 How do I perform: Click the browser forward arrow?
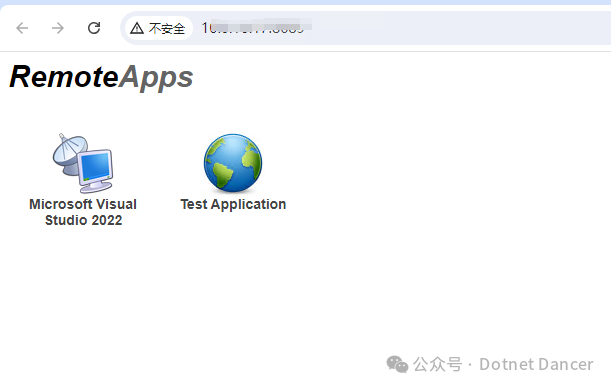(x=58, y=28)
